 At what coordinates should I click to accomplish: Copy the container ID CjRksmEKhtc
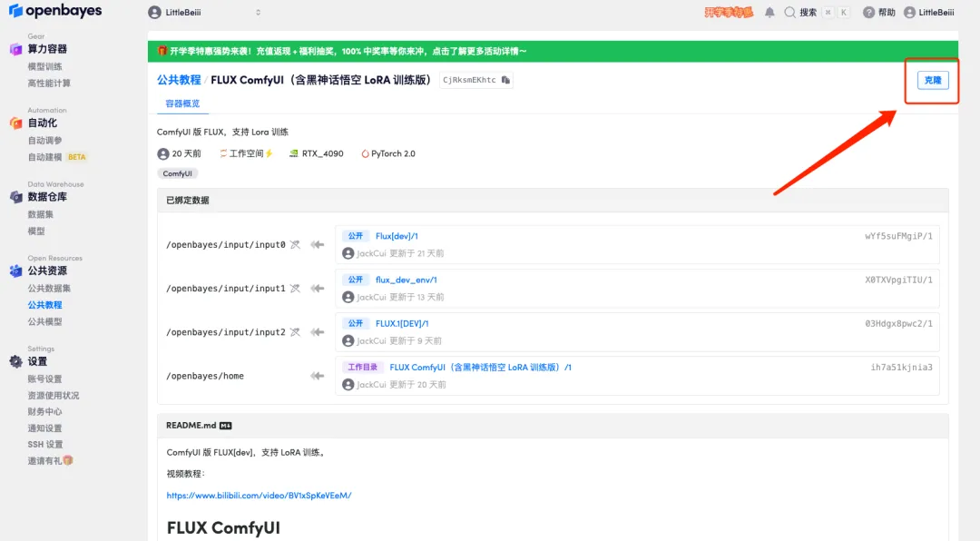click(x=506, y=80)
